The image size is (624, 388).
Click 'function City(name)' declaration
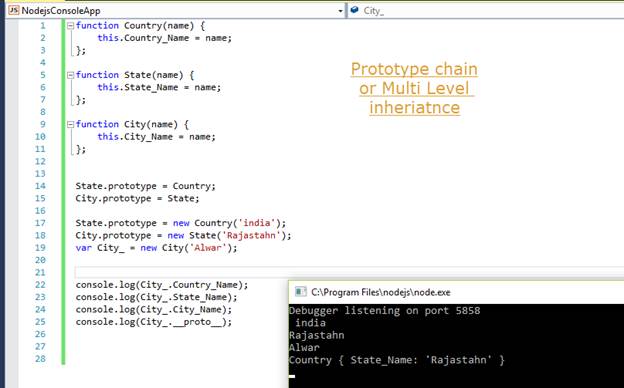click(x=132, y=125)
